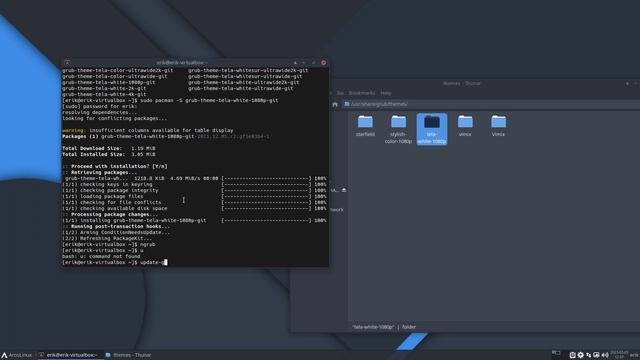The width and height of the screenshot is (640, 360).
Task: Click the workspace switcher in the panel
Action: pyautogui.click(x=556, y=353)
